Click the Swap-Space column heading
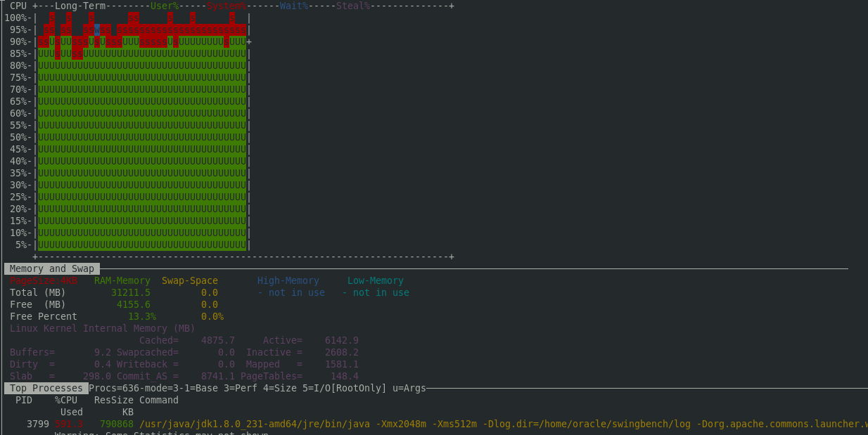The width and height of the screenshot is (868, 435). [190, 280]
